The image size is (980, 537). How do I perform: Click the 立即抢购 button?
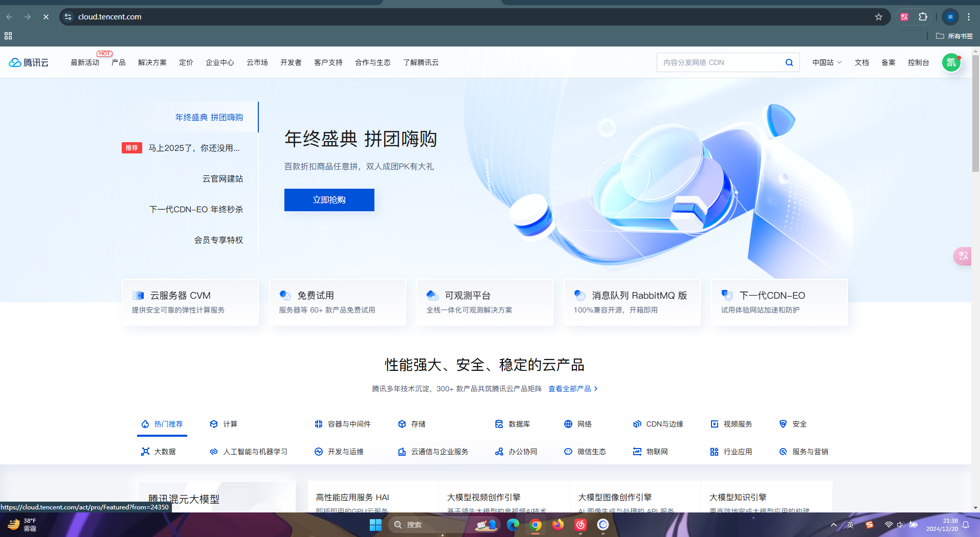pyautogui.click(x=329, y=200)
